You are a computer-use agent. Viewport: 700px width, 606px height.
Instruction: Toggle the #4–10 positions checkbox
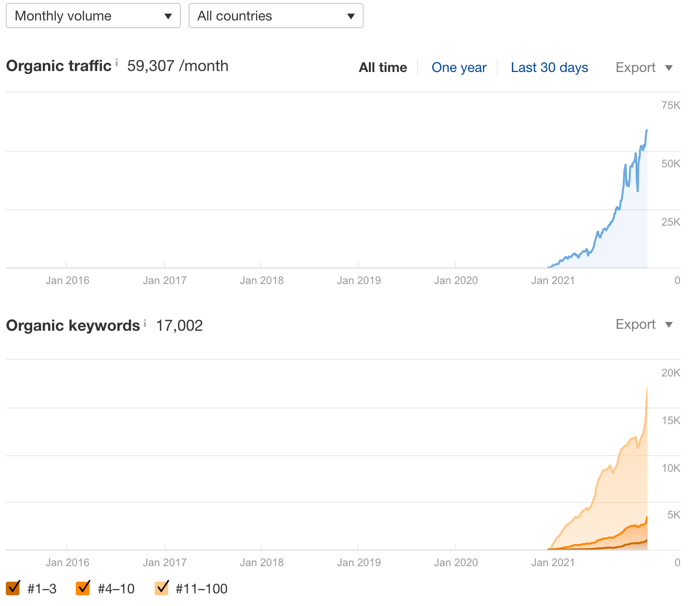point(83,588)
